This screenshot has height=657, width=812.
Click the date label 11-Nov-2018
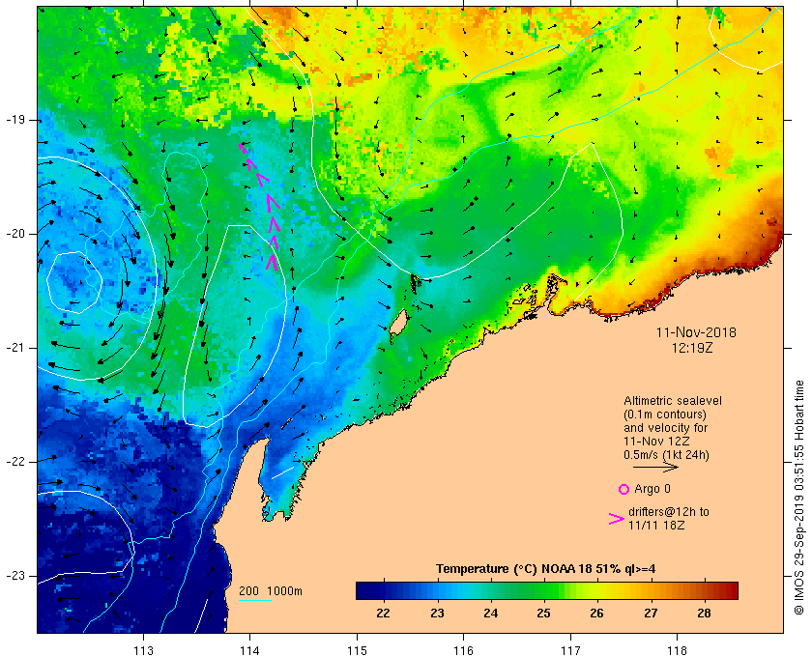click(x=696, y=332)
